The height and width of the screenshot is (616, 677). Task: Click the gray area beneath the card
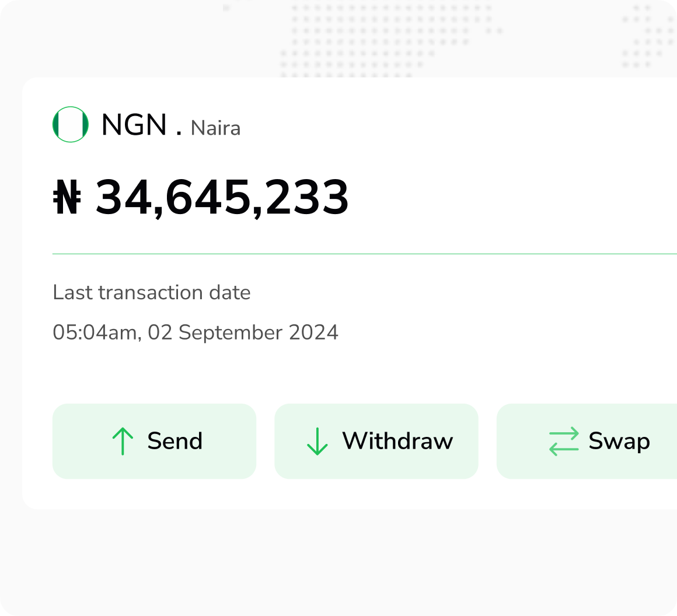coord(338,560)
